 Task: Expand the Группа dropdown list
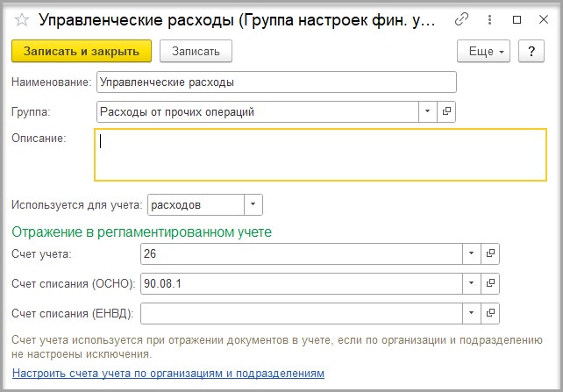pyautogui.click(x=428, y=111)
